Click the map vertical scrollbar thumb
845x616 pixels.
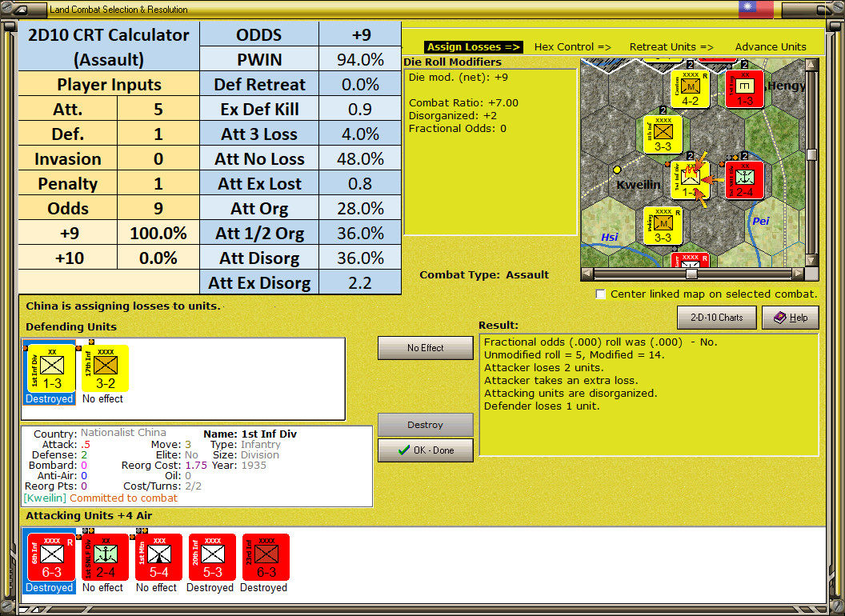(811, 154)
